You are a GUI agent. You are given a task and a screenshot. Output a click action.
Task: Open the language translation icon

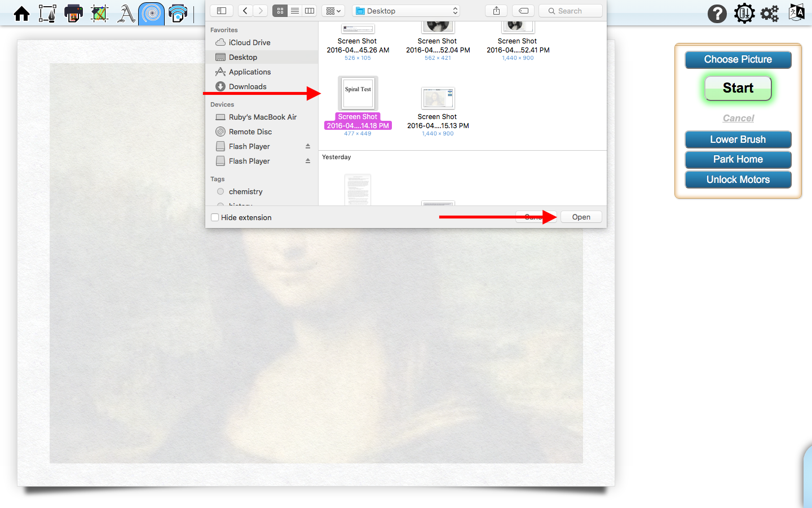[x=796, y=12]
